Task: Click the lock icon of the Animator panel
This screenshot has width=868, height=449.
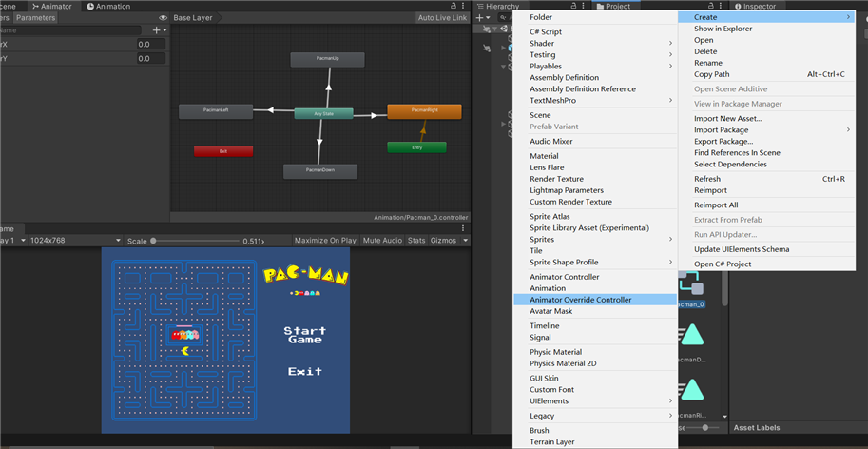Action: (x=453, y=6)
